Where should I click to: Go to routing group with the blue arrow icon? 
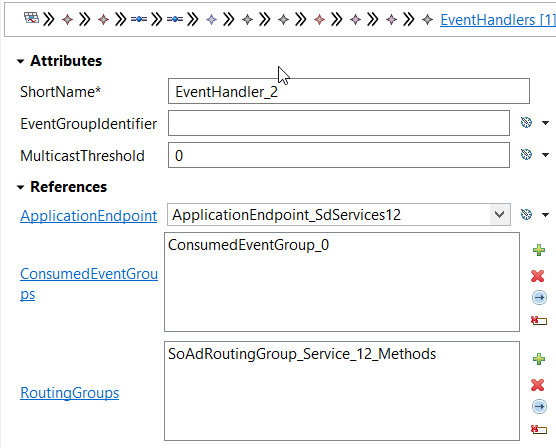(539, 406)
